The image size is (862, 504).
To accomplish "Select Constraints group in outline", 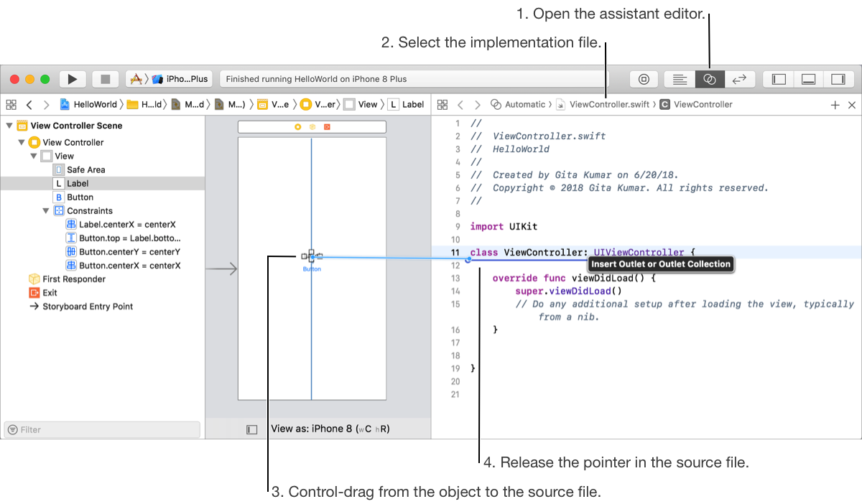I will point(90,211).
